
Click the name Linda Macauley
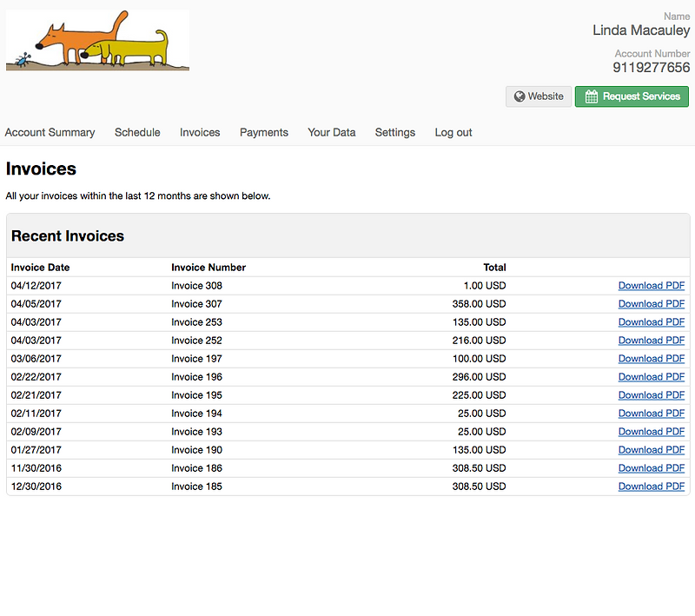point(641,30)
